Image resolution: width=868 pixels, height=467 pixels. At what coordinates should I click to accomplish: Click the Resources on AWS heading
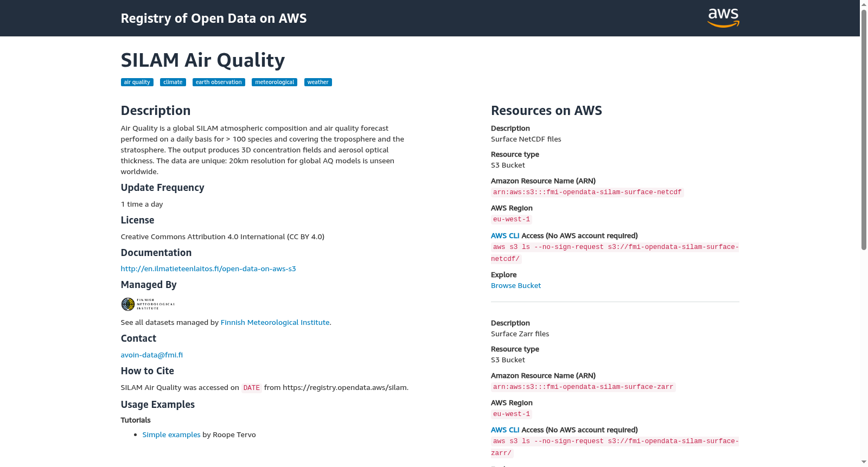[x=546, y=111]
